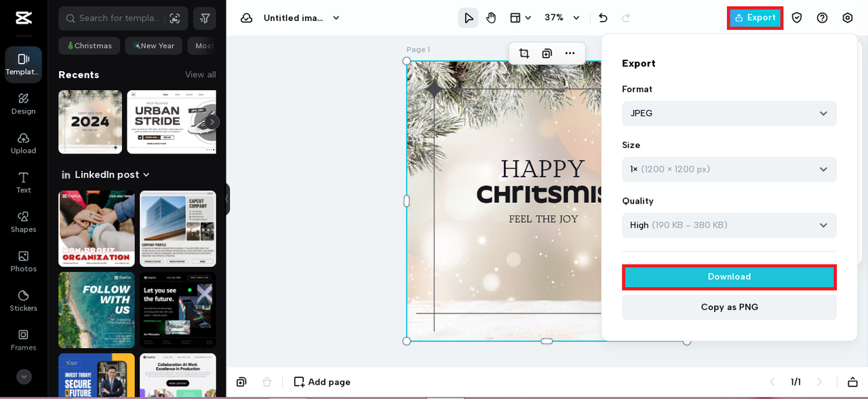Open the pages panel icon at bottom right
Screen dimensions: 868x399
tap(853, 382)
